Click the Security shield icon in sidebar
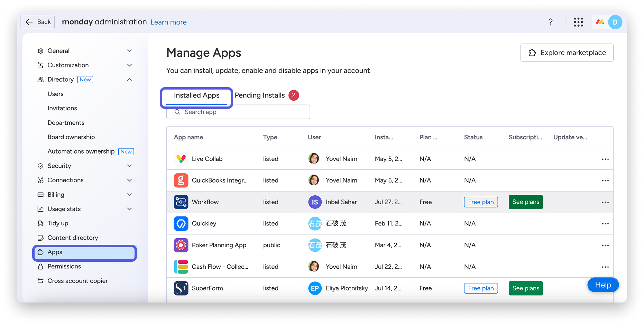Screen dimensions: 644x325 point(40,166)
